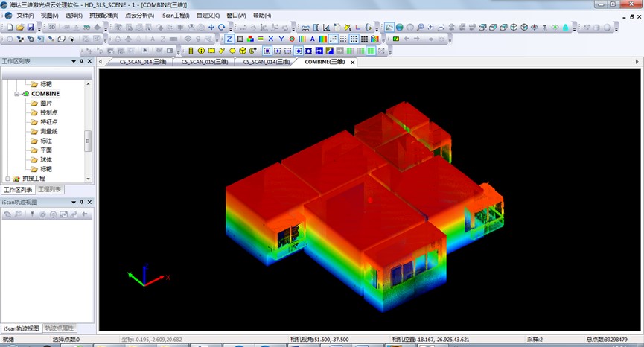Select the X-axis coloring icon
The height and width of the screenshot is (347, 644).
click(x=270, y=39)
